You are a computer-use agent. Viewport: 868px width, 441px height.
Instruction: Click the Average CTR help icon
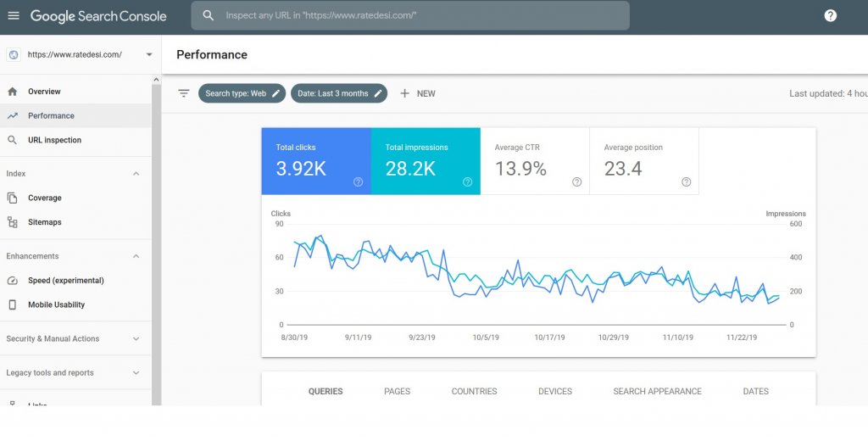click(x=576, y=181)
